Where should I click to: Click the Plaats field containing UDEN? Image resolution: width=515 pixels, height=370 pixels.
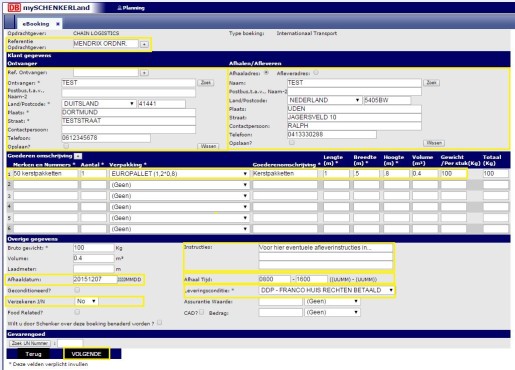click(354, 109)
